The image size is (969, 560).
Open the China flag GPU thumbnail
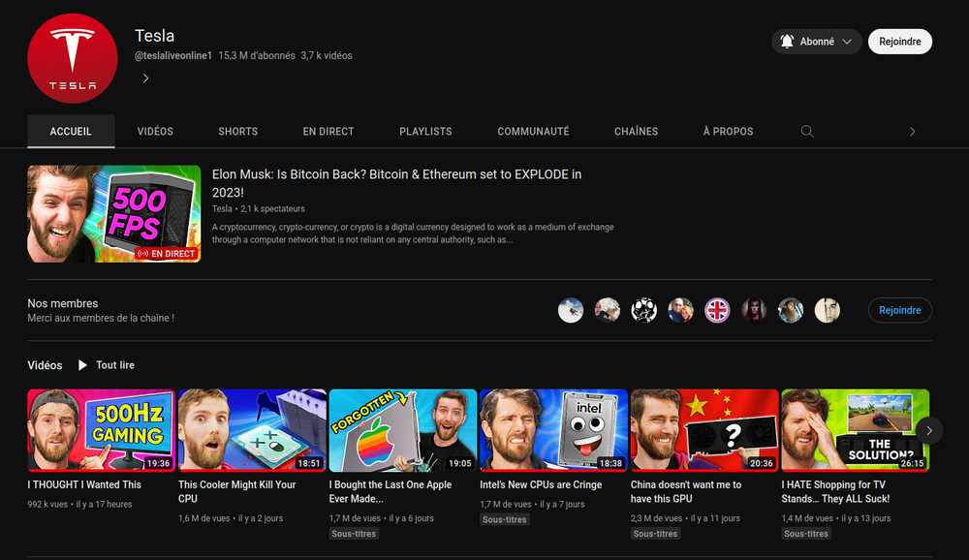tap(704, 430)
